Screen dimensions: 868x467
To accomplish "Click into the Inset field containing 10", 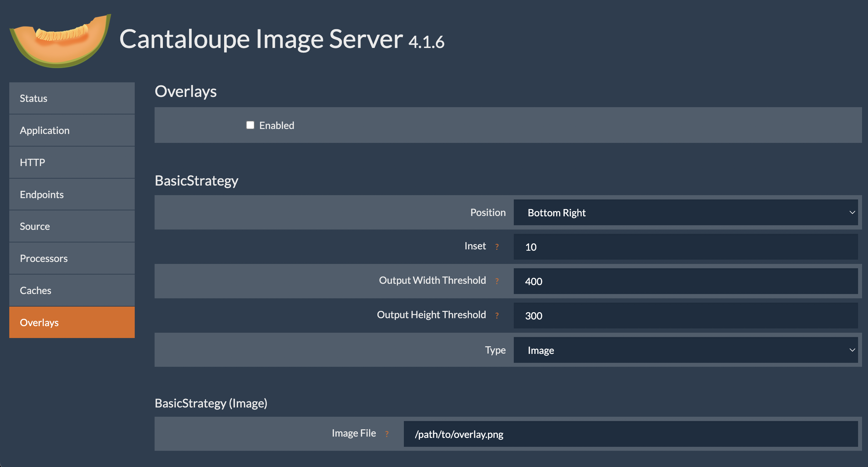I will (686, 247).
